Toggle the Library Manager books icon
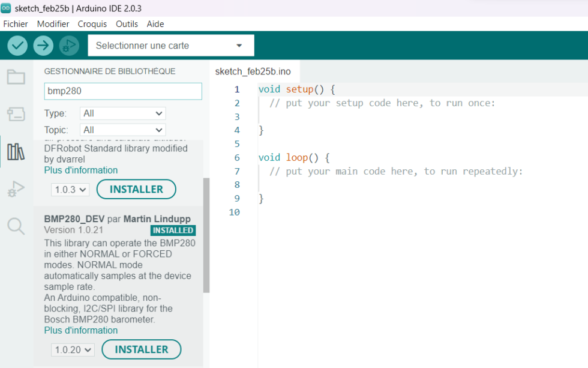This screenshot has height=368, width=588. click(x=16, y=152)
